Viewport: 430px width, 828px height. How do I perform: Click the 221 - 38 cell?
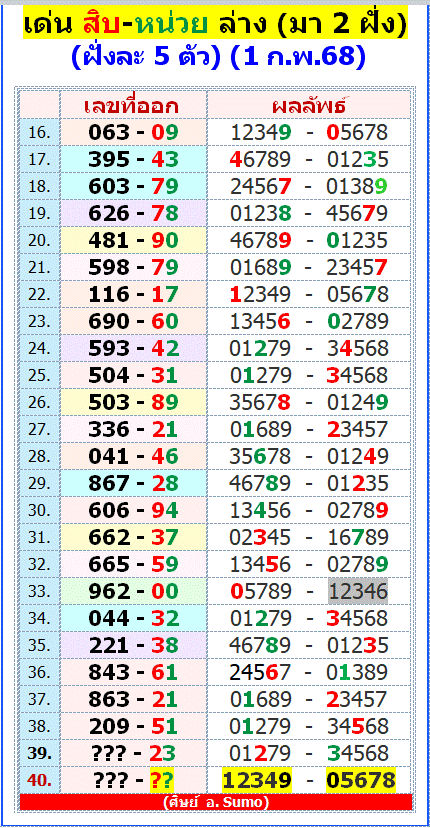pos(133,645)
